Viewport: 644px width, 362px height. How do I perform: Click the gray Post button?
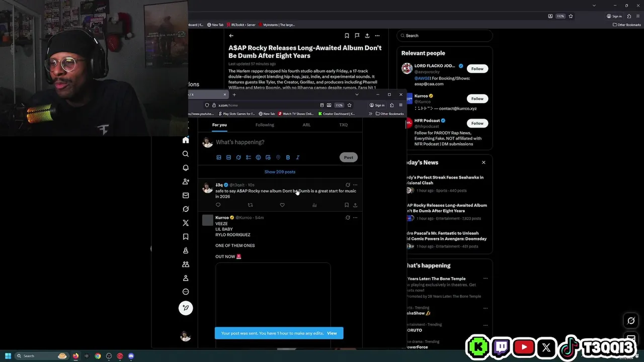pos(348,157)
